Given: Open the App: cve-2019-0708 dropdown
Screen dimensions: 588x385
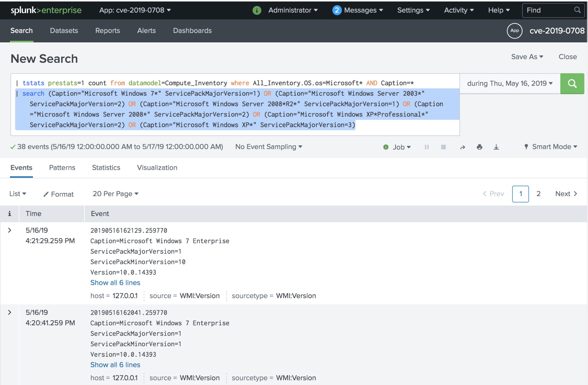Looking at the screenshot, I should pos(135,10).
